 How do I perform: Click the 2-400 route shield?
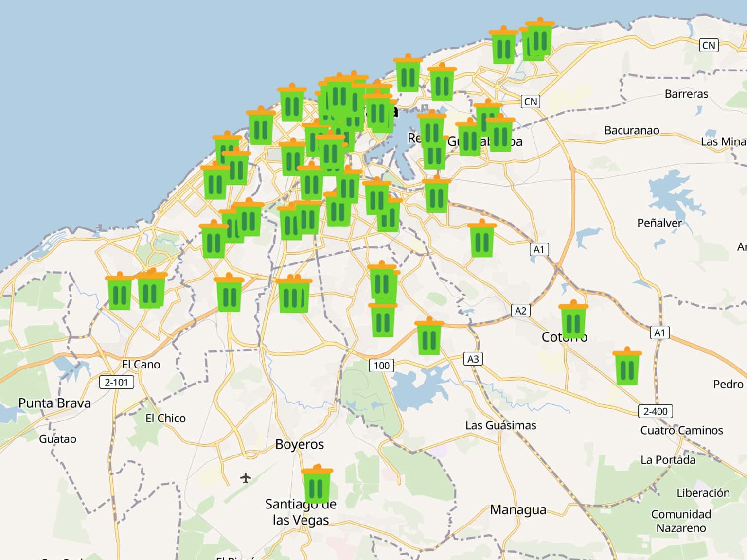point(655,411)
